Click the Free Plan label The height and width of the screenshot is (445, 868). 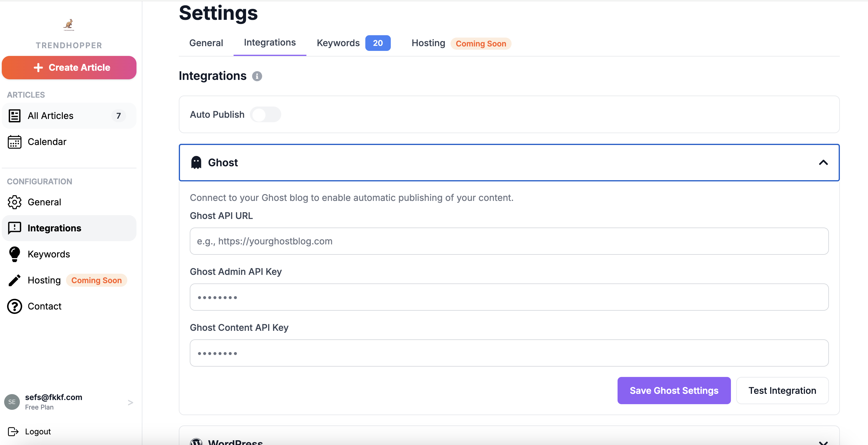39,407
